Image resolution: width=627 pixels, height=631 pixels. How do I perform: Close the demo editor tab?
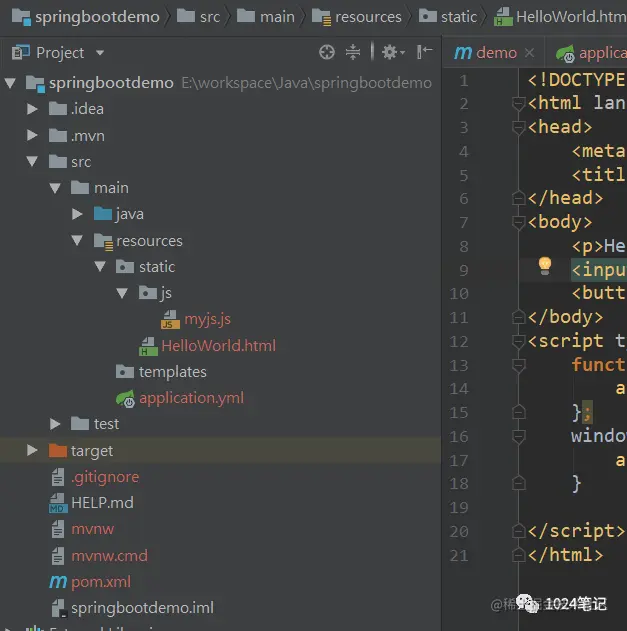pos(529,53)
